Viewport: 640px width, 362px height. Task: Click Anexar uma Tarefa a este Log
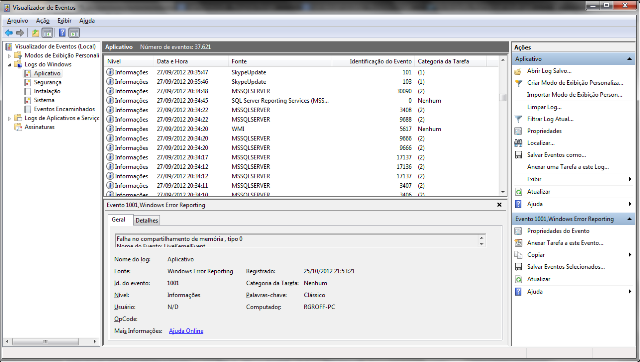click(568, 167)
